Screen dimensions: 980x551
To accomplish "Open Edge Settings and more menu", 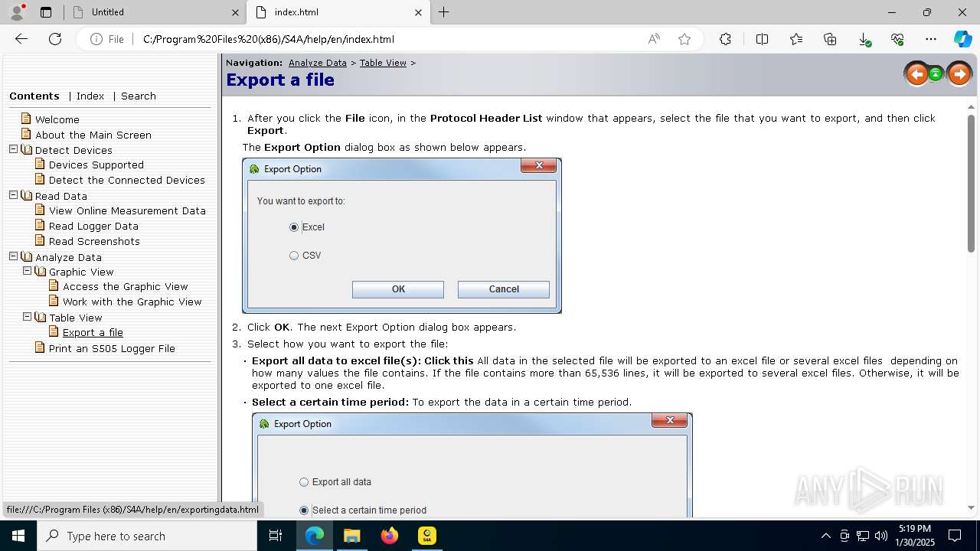I will (x=931, y=39).
